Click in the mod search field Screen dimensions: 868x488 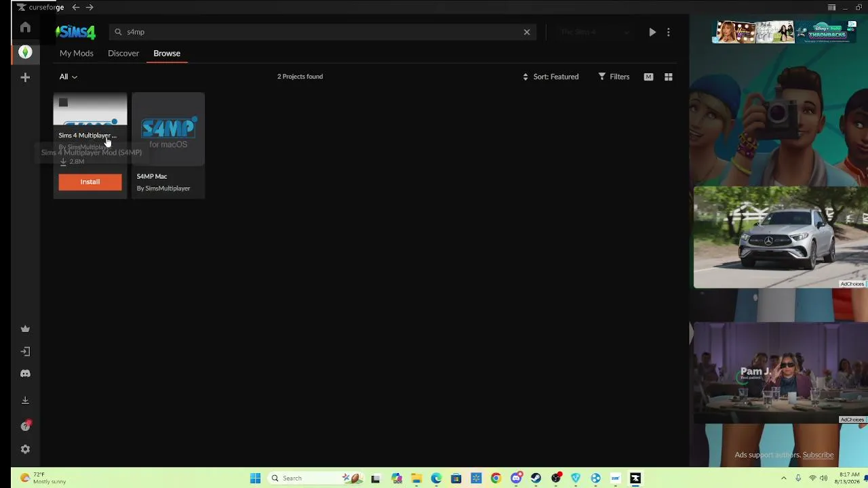[322, 32]
